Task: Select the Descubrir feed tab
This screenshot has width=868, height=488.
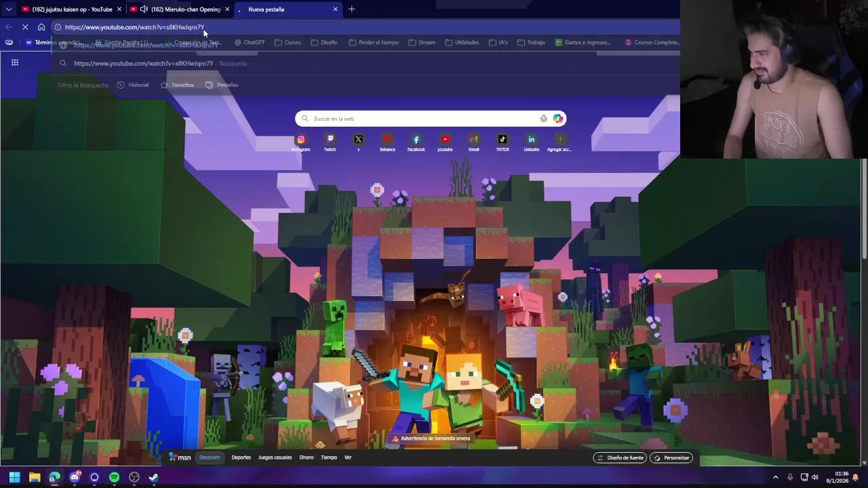Action: tap(210, 457)
